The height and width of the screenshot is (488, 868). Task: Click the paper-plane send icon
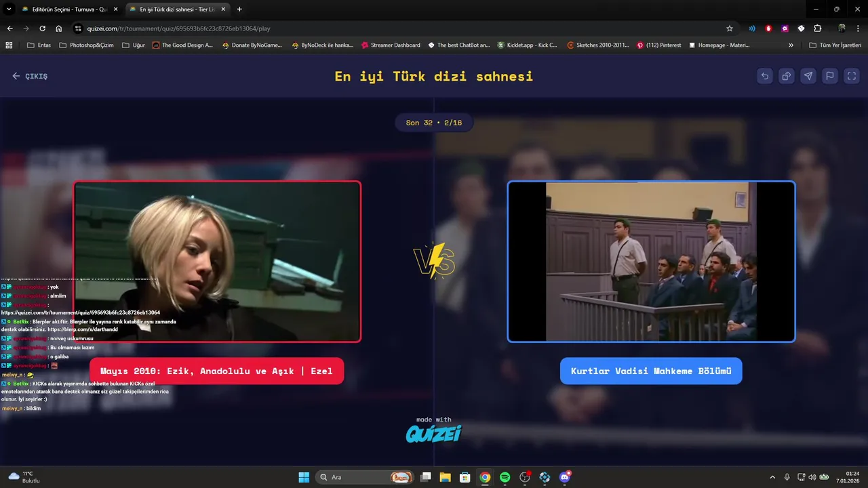click(x=808, y=76)
